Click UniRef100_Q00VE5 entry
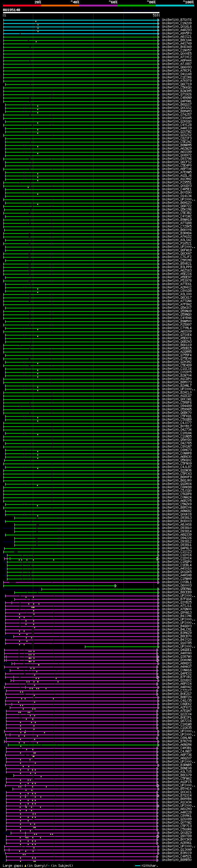197x868 pixels. [x=177, y=54]
